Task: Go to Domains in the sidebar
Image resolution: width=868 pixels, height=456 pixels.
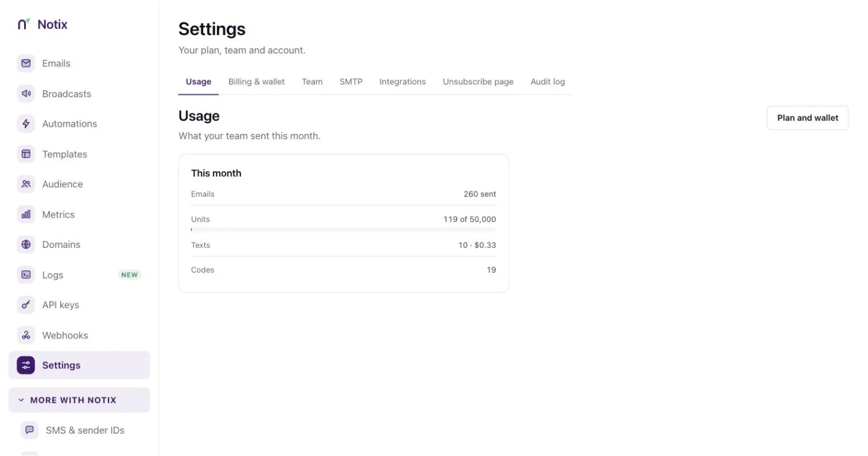Action: pyautogui.click(x=79, y=244)
